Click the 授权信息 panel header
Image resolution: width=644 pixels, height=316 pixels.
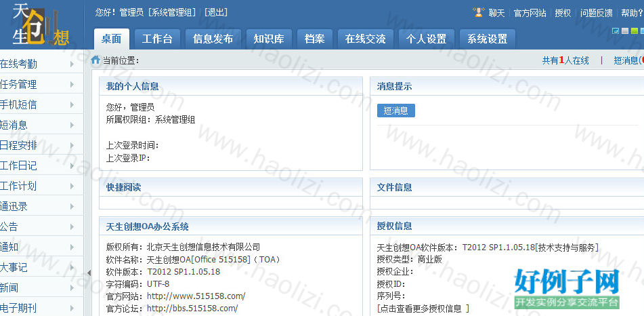[507, 226]
